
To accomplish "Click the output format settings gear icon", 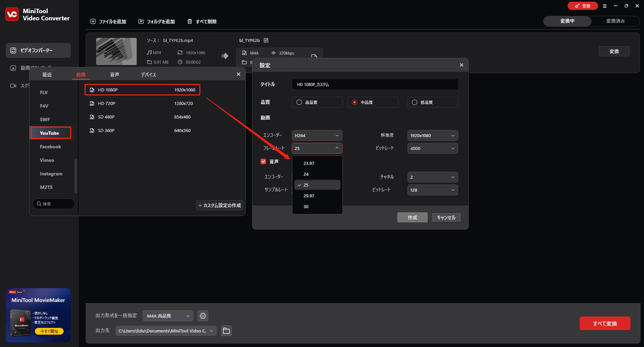I will (x=203, y=316).
